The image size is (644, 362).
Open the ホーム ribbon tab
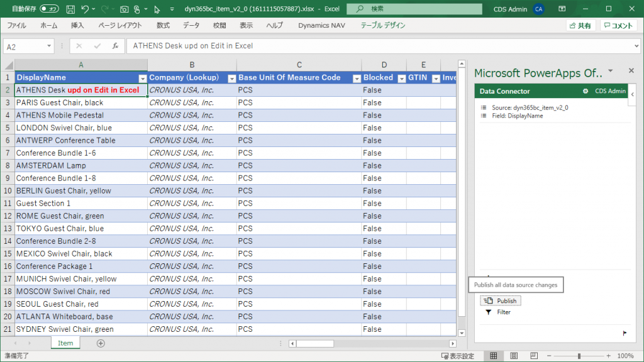tap(49, 25)
